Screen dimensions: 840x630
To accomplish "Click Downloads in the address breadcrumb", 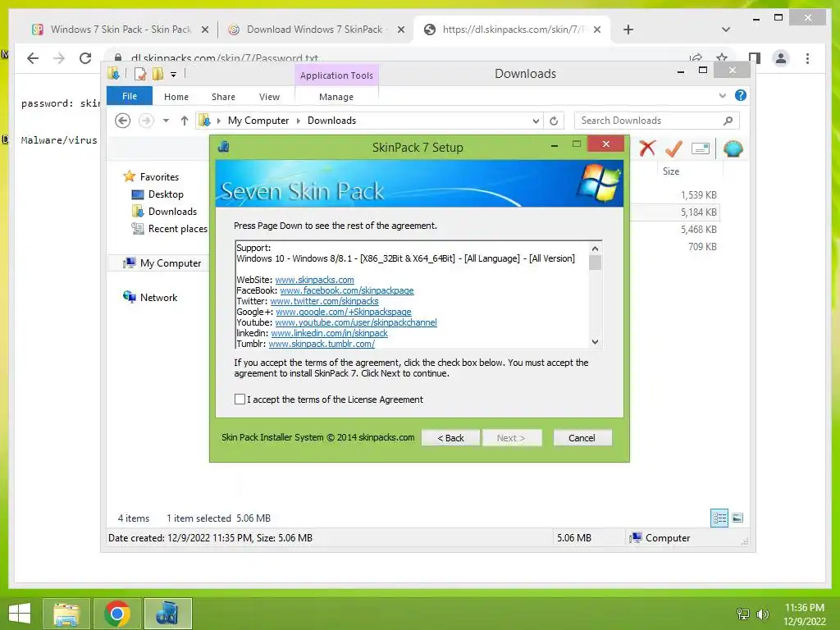I will (x=331, y=121).
